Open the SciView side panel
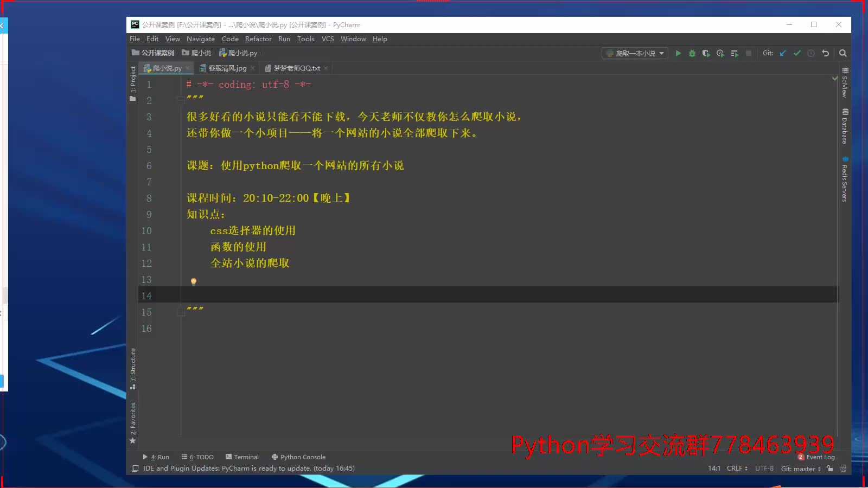 [x=845, y=82]
